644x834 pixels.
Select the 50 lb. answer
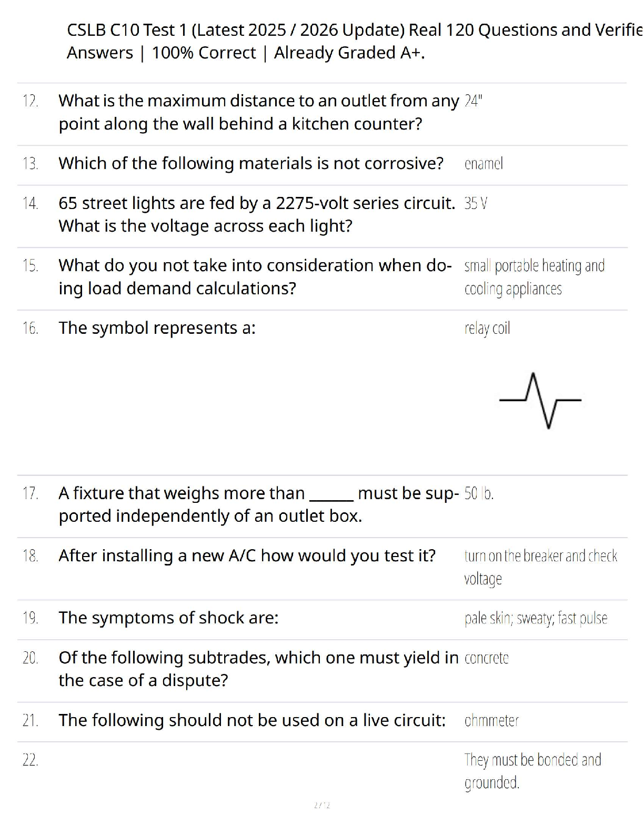[x=479, y=494]
